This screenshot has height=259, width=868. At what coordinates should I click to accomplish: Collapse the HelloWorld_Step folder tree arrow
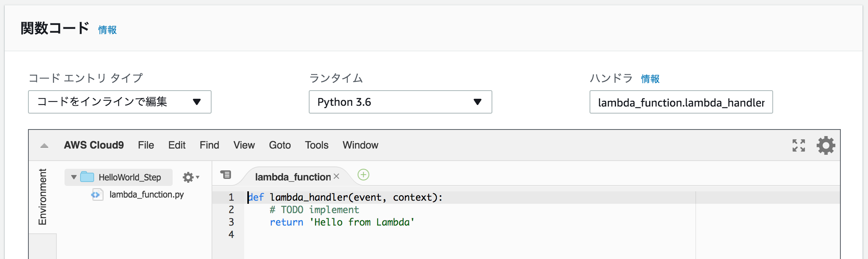point(74,177)
